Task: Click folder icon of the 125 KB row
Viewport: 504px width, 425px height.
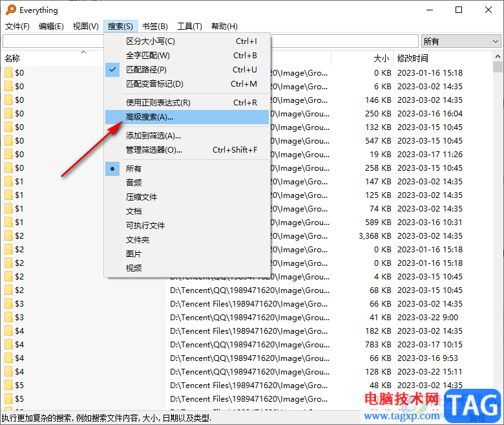Action: tap(8, 195)
